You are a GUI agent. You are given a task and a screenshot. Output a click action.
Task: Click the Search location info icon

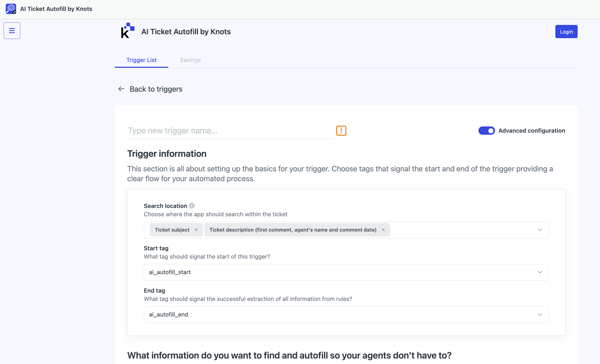pos(192,206)
